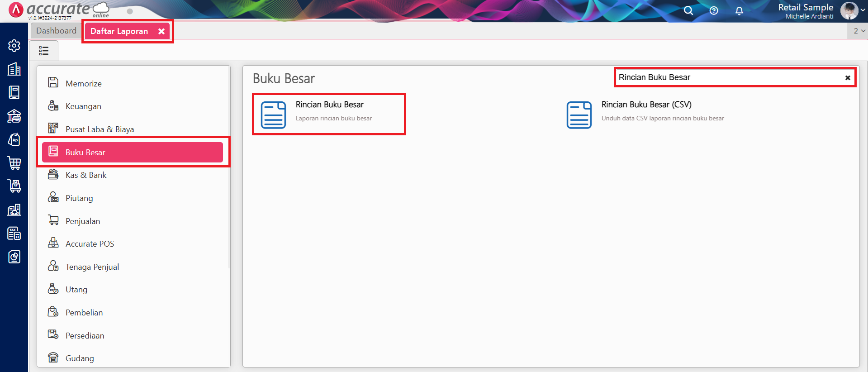Select the Piutang report category
The image size is (868, 372).
pyautogui.click(x=79, y=198)
